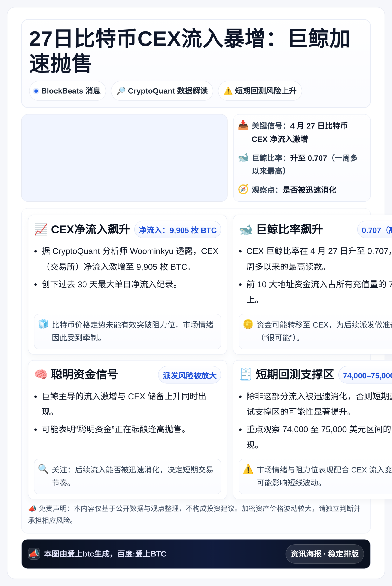This screenshot has height=586, width=392.
Task: Click the whale icon beside 巨鲸比率：升至 0.707
Action: pos(243,158)
